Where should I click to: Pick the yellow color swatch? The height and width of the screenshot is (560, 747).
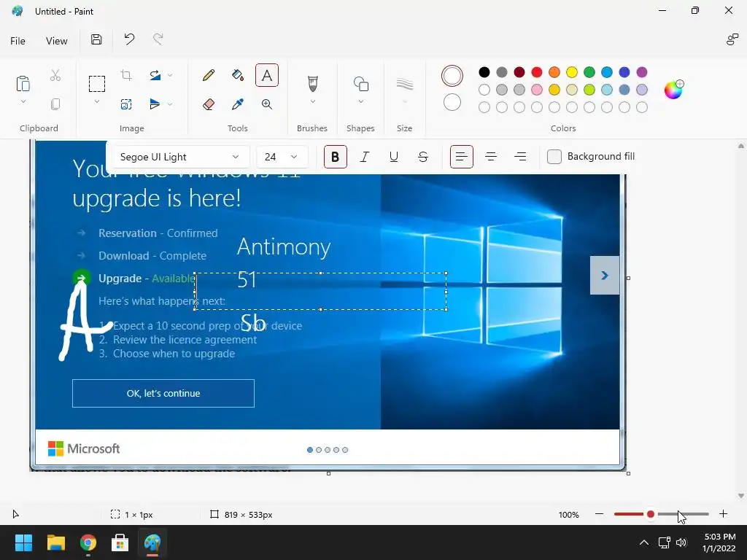click(572, 72)
